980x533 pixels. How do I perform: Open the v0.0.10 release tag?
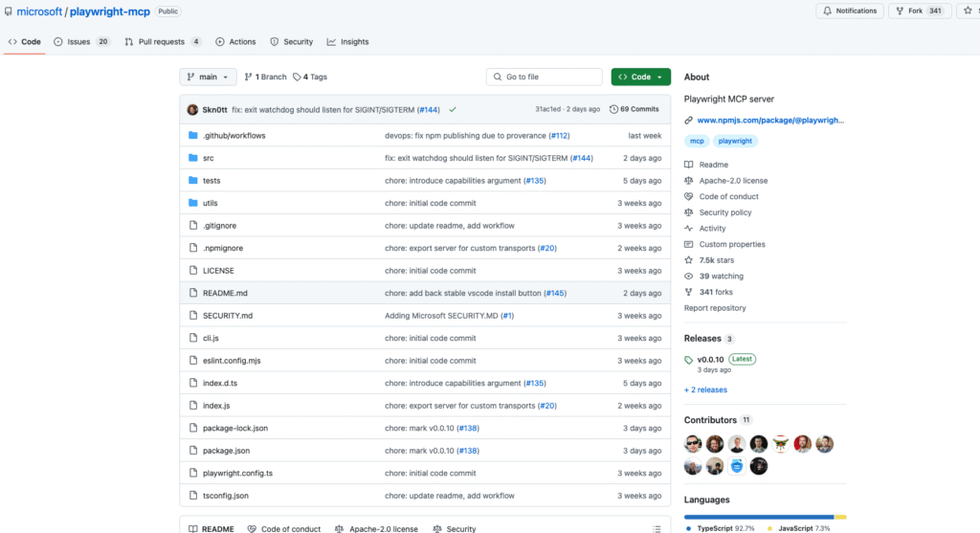coord(710,359)
